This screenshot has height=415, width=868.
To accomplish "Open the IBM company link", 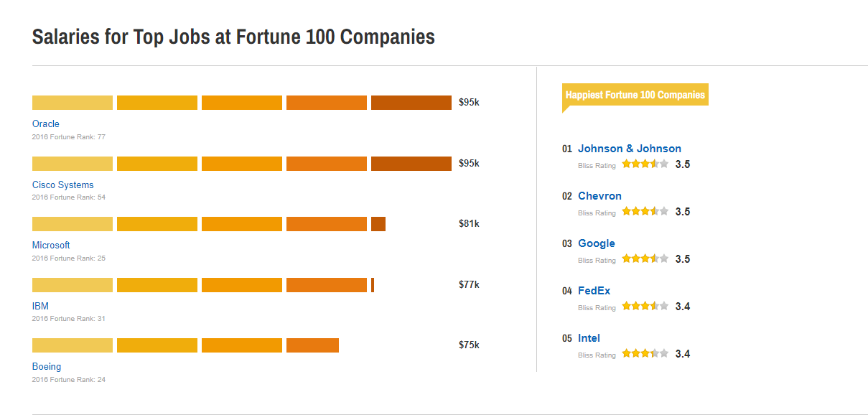I will (x=40, y=307).
